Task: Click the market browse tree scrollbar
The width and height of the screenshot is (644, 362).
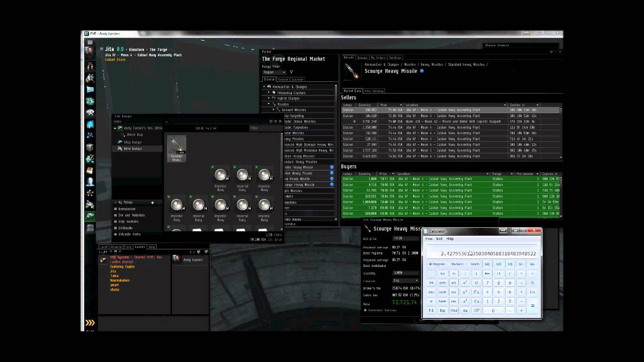Action: 336,153
